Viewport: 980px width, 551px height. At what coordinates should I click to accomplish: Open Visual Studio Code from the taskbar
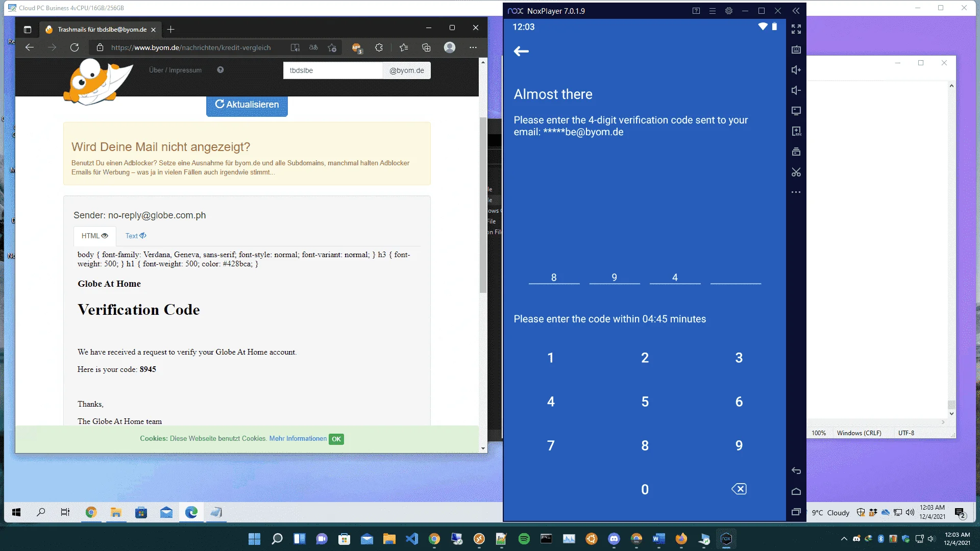(412, 539)
